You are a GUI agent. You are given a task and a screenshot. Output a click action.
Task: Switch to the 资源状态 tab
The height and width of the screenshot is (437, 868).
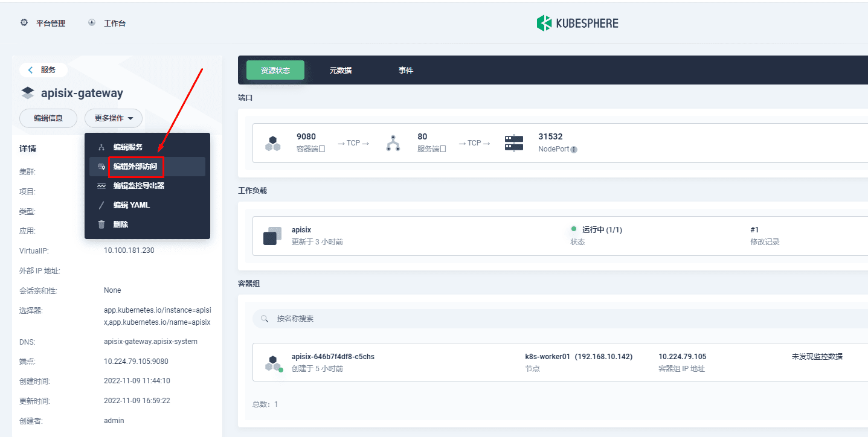coord(275,70)
